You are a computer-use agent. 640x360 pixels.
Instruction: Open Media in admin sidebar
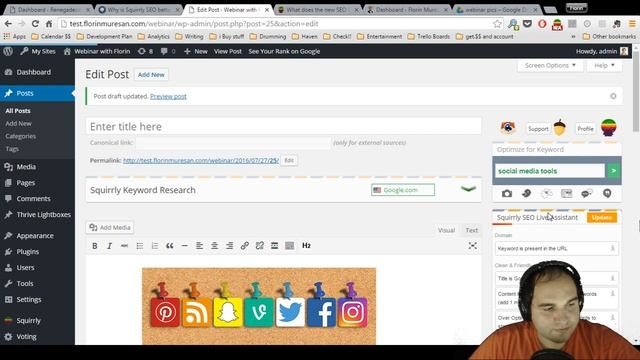pos(26,167)
